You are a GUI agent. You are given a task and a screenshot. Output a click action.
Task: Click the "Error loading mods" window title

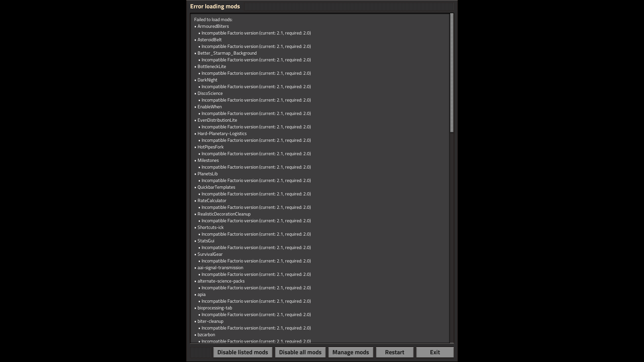pos(215,6)
